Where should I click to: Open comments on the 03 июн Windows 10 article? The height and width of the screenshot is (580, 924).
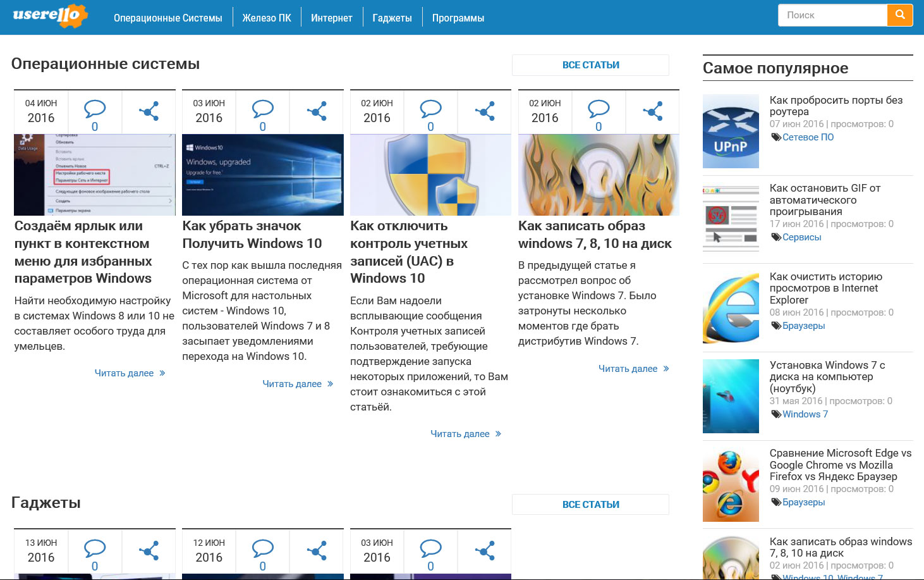point(263,115)
